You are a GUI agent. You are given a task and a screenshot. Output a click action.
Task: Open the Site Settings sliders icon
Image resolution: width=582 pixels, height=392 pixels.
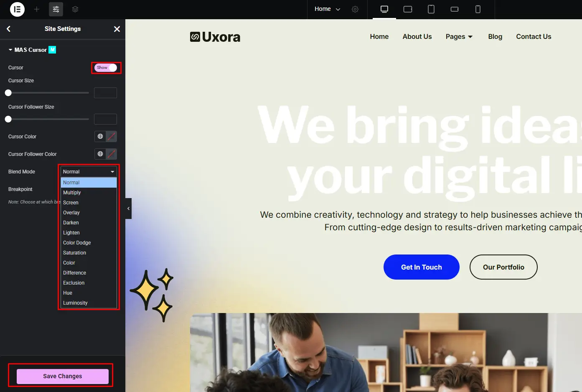click(x=56, y=9)
